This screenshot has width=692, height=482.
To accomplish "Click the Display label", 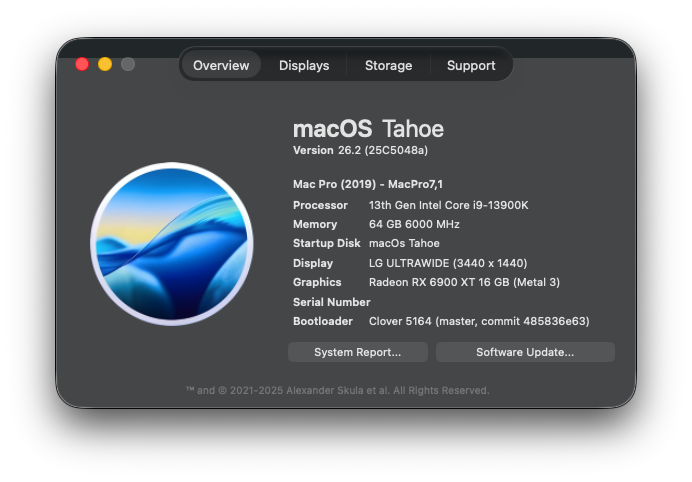I will (x=313, y=263).
